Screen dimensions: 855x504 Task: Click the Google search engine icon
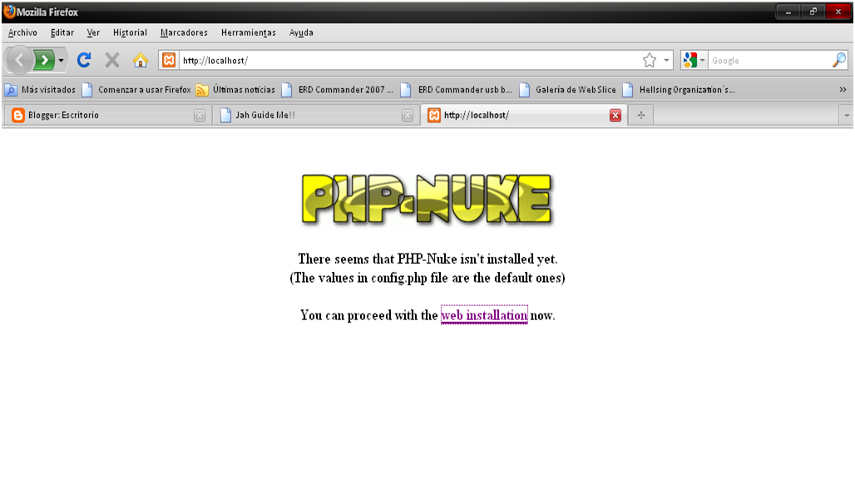[689, 60]
